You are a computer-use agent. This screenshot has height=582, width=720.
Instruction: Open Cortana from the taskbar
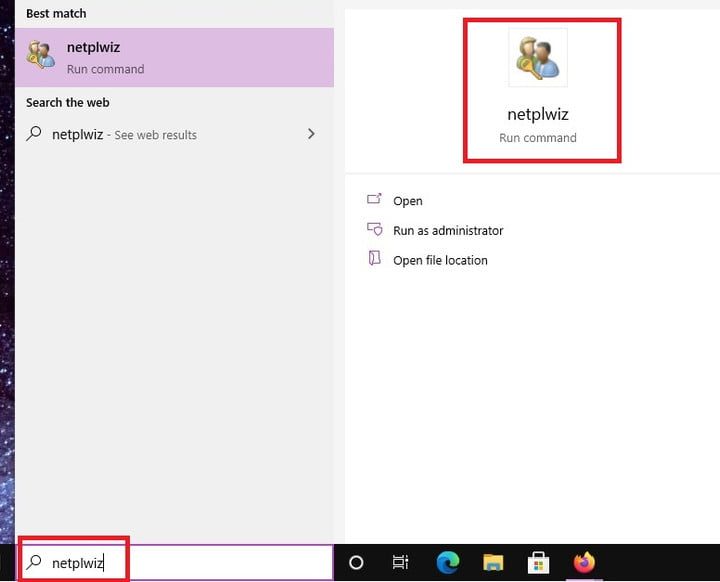point(356,562)
